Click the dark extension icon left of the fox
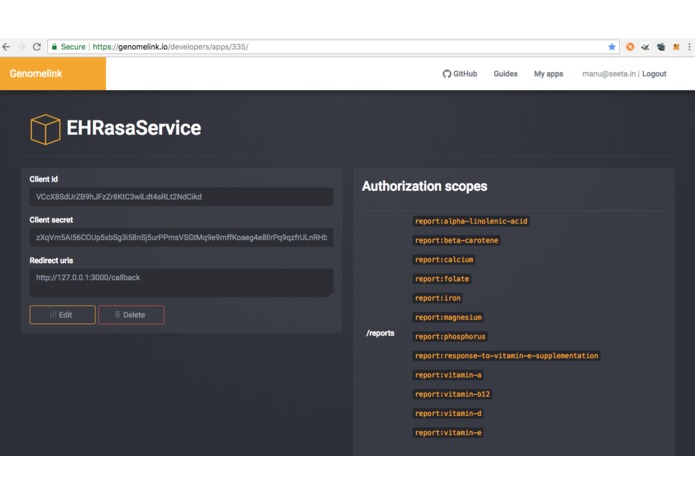The image size is (695, 494). click(x=661, y=47)
